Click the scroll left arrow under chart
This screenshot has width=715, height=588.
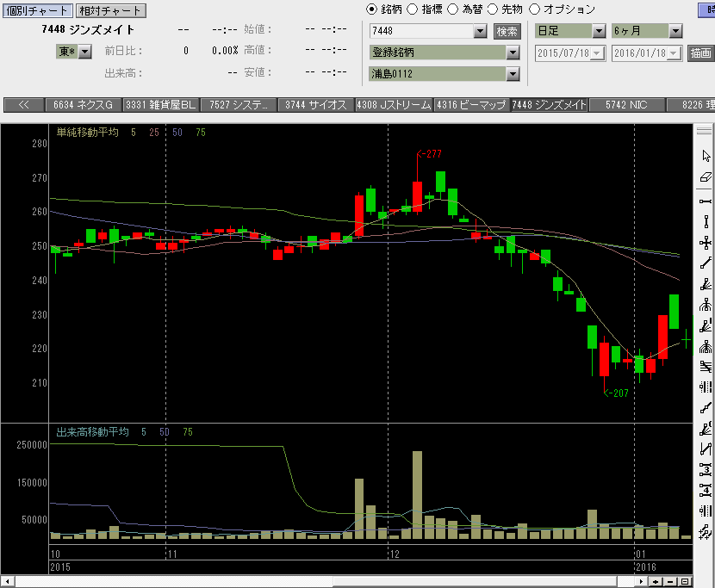pos(7,582)
